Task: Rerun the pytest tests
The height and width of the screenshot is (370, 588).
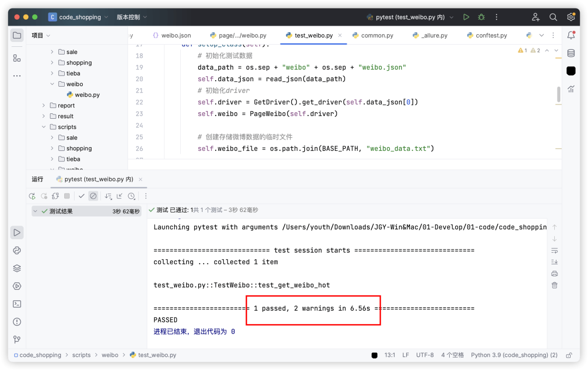Action: [x=32, y=196]
